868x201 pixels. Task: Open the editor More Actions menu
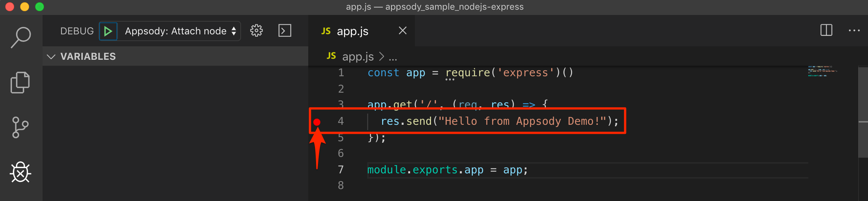tap(854, 31)
